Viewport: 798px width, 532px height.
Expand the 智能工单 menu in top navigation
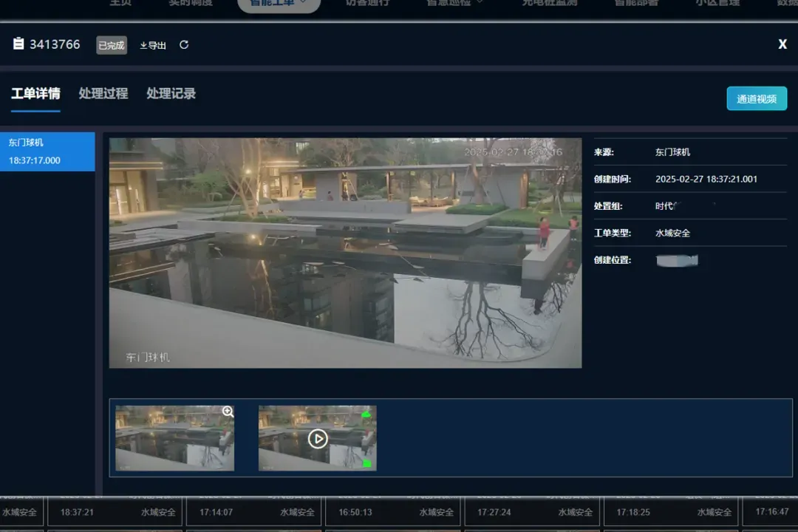(279, 4)
